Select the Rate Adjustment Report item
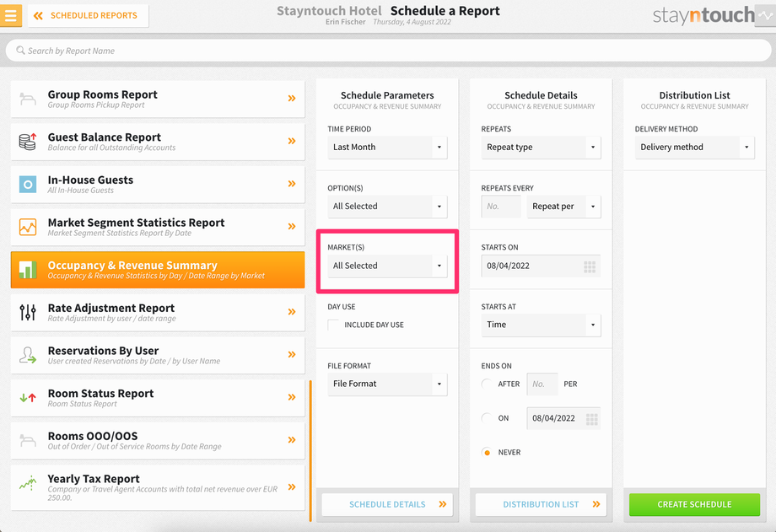Viewport: 776px width, 532px height. (158, 312)
